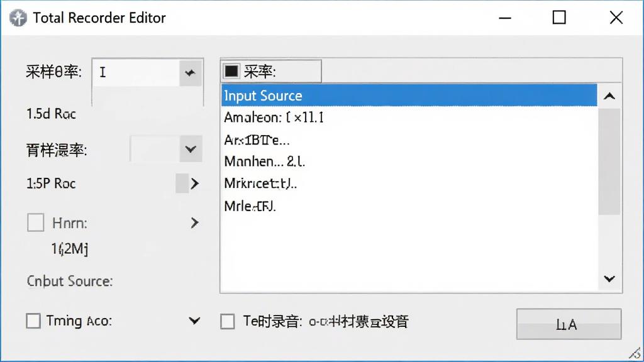Click the Cnbut Source label

[70, 281]
